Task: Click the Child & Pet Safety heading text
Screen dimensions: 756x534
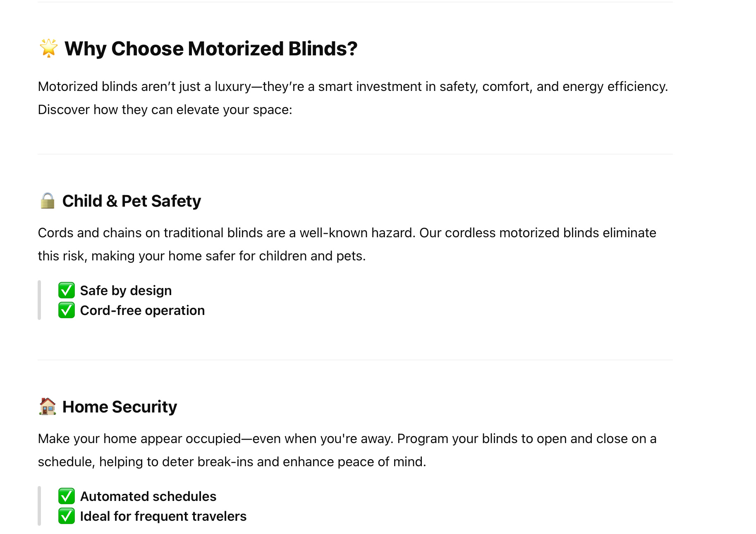Action: coord(132,201)
